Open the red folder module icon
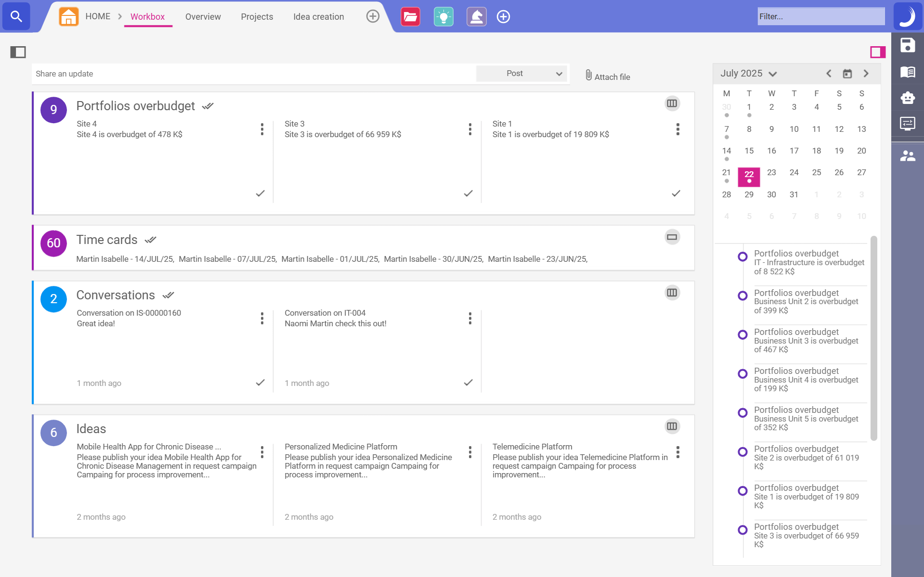 [410, 17]
